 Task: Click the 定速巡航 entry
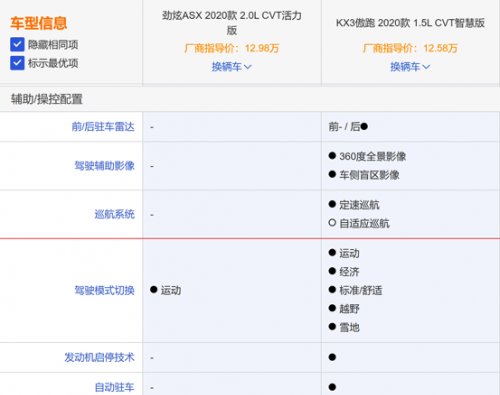(354, 205)
